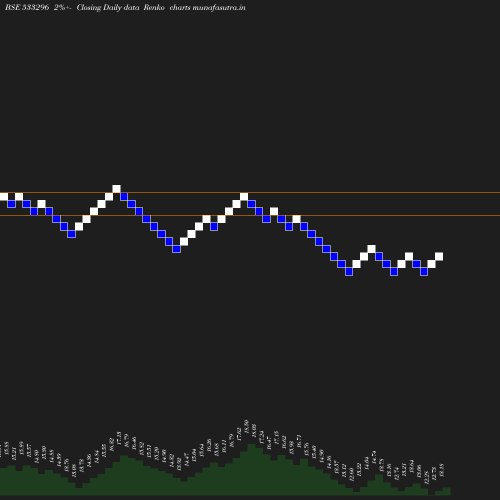Click the upper orange horizontal level line
Image resolution: width=500 pixels, height=500 pixels.
(x=250, y=192)
